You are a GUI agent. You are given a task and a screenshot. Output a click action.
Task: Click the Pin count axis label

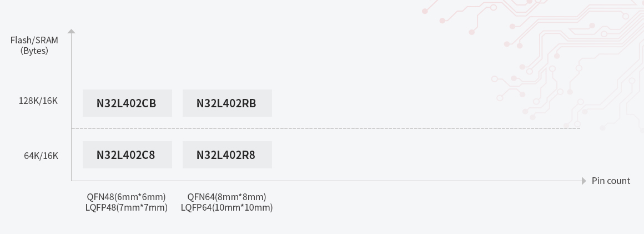point(611,181)
